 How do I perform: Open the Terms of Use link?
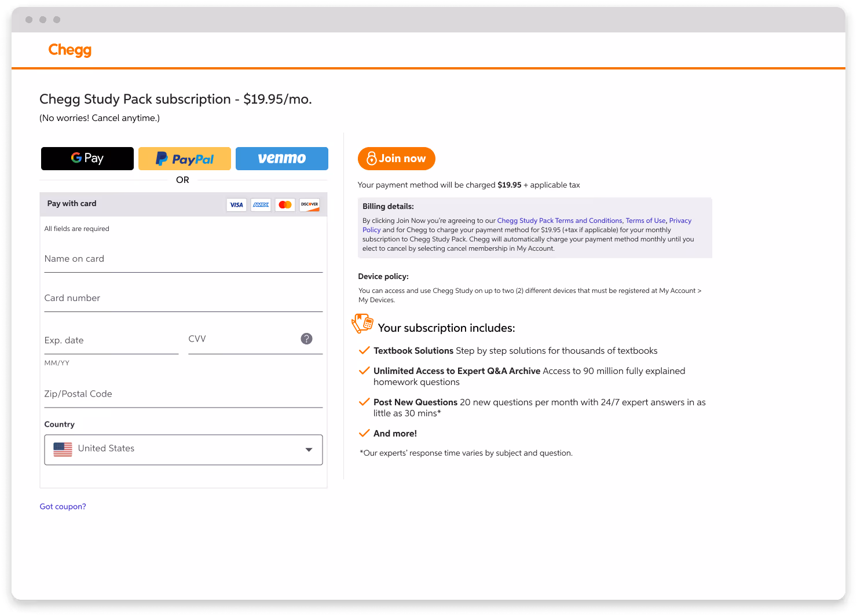646,221
